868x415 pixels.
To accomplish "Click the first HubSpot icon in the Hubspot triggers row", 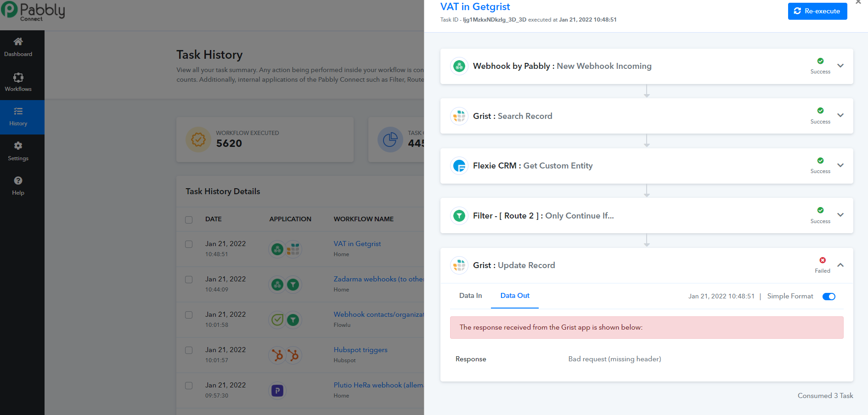I will (x=277, y=355).
